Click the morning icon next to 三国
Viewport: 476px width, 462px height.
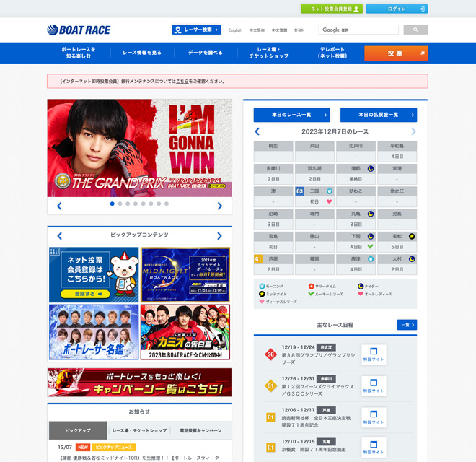[330, 191]
